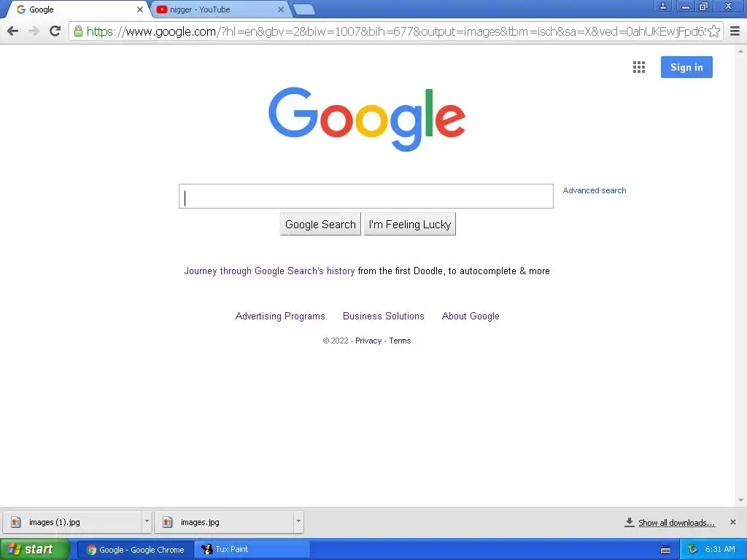Viewport: 747px width, 560px height.
Task: Restore down the Chrome window
Action: click(x=704, y=6)
